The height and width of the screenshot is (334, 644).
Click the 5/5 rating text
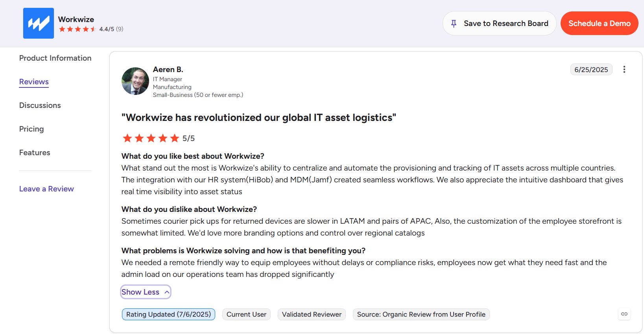click(188, 138)
